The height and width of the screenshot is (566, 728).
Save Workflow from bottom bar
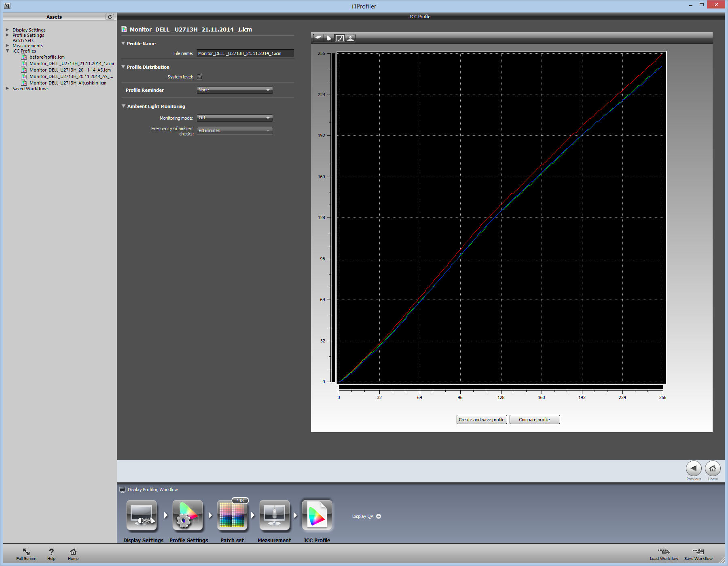pos(698,554)
